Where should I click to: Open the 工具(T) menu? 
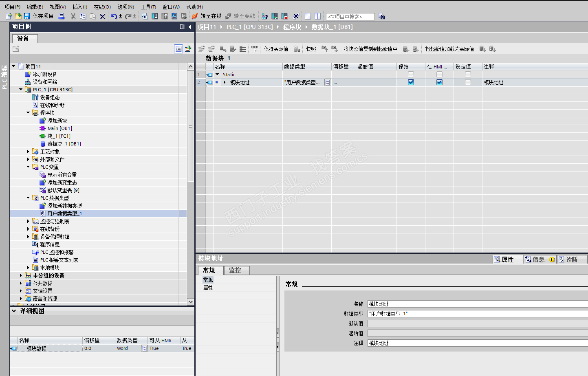click(x=148, y=7)
